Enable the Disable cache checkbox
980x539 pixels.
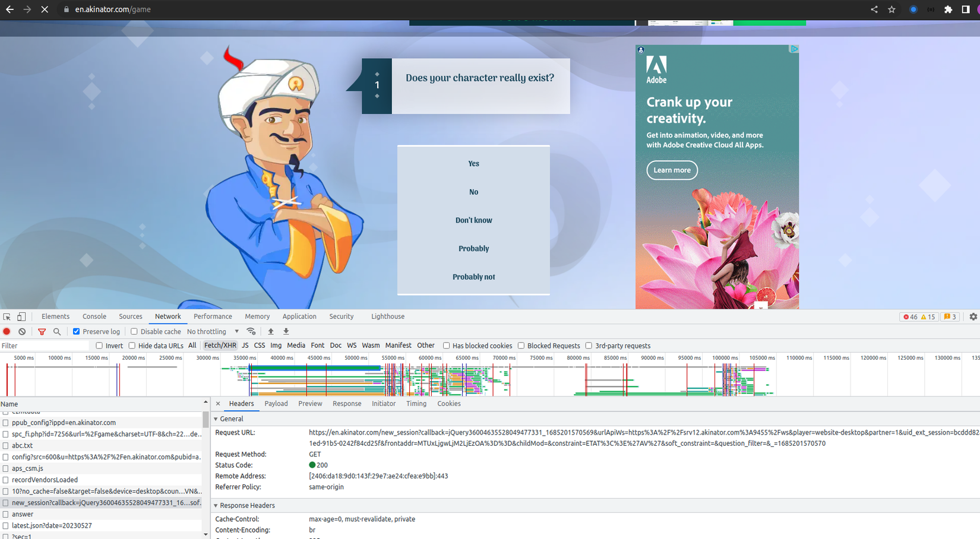134,332
